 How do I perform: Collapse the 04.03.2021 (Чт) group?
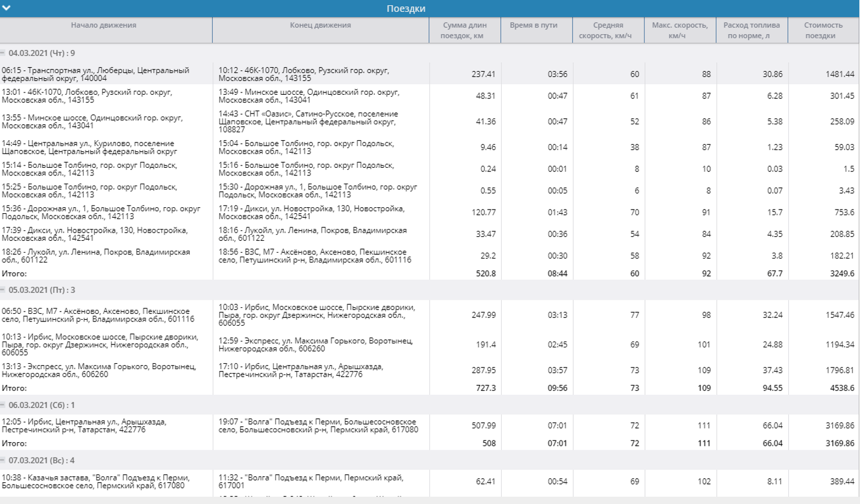(x=3, y=53)
